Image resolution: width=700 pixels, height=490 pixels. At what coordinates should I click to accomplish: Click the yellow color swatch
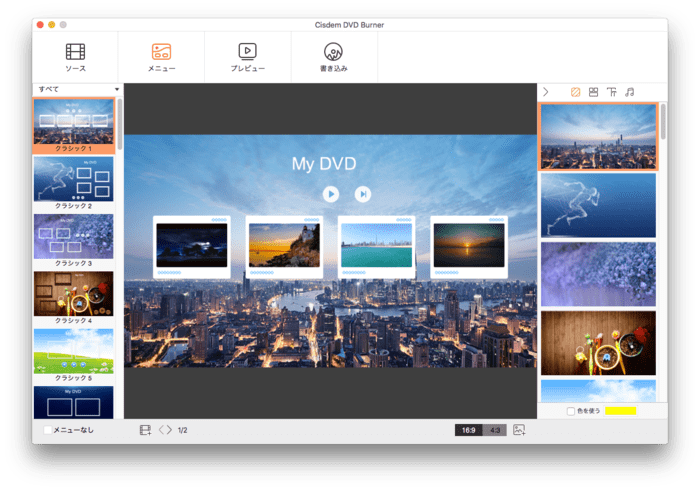pos(620,411)
